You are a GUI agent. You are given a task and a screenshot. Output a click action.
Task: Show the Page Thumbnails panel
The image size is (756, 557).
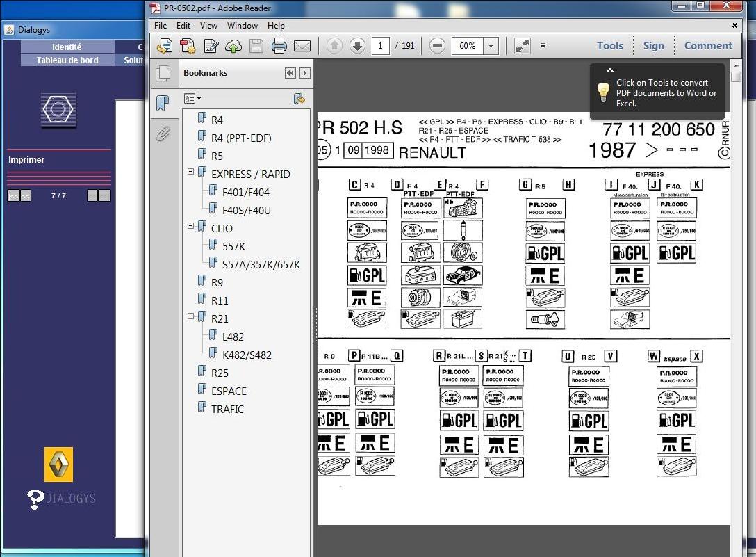tap(163, 73)
